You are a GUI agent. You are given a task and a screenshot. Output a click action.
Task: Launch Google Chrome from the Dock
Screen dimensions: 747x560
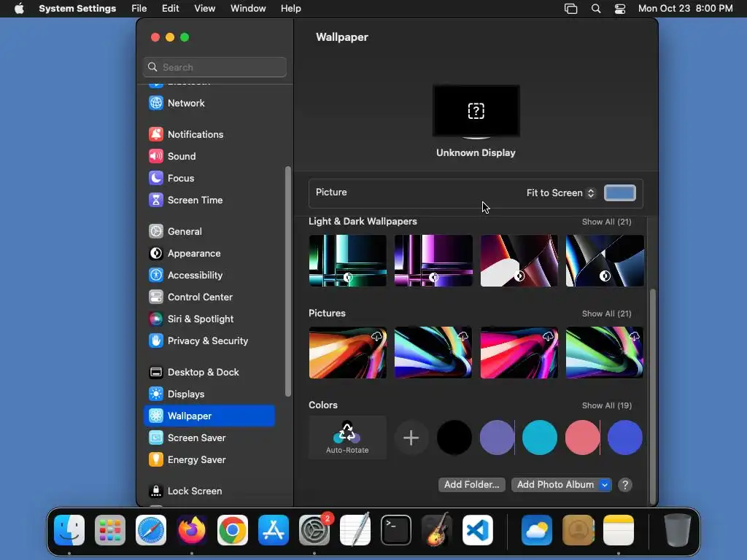(233, 530)
